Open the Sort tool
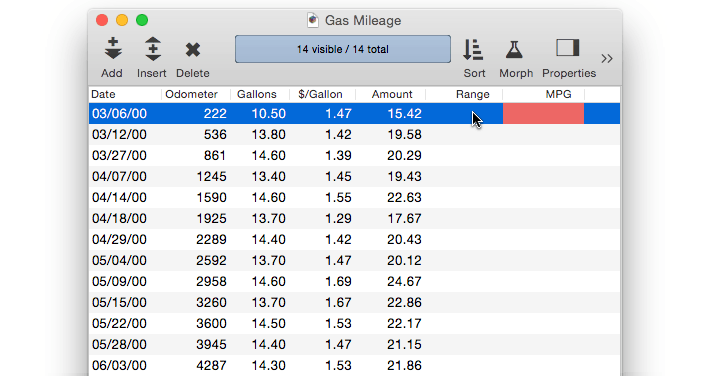The width and height of the screenshot is (714, 376). pos(473,50)
